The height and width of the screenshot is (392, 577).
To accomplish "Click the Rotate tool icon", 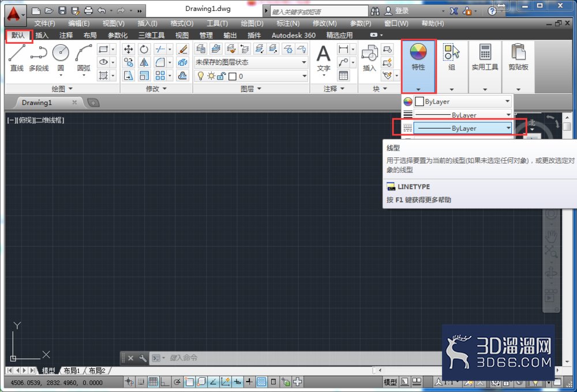I will coord(144,49).
